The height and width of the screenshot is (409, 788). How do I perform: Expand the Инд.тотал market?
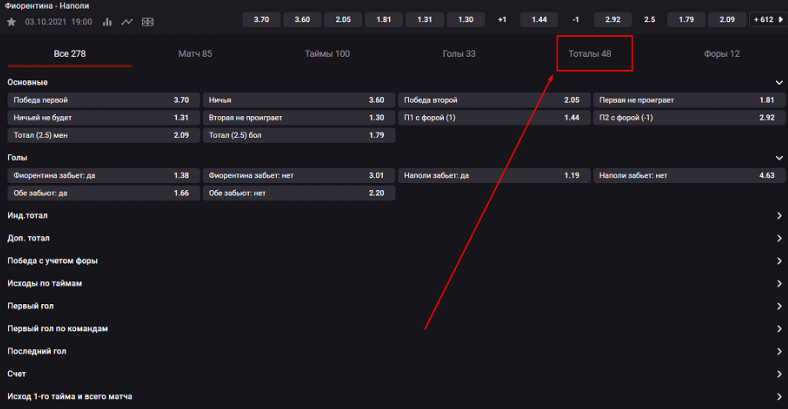click(x=778, y=215)
